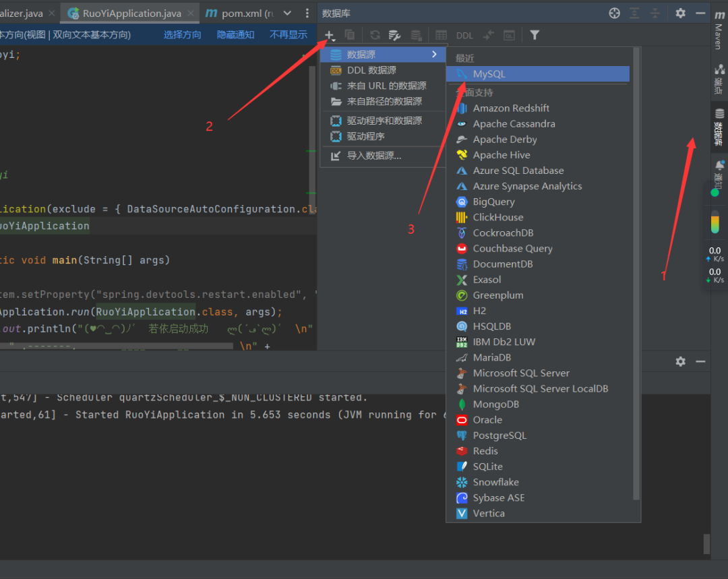Click the jump to source arrow icon
Image resolution: width=728 pixels, height=579 pixels.
(489, 35)
